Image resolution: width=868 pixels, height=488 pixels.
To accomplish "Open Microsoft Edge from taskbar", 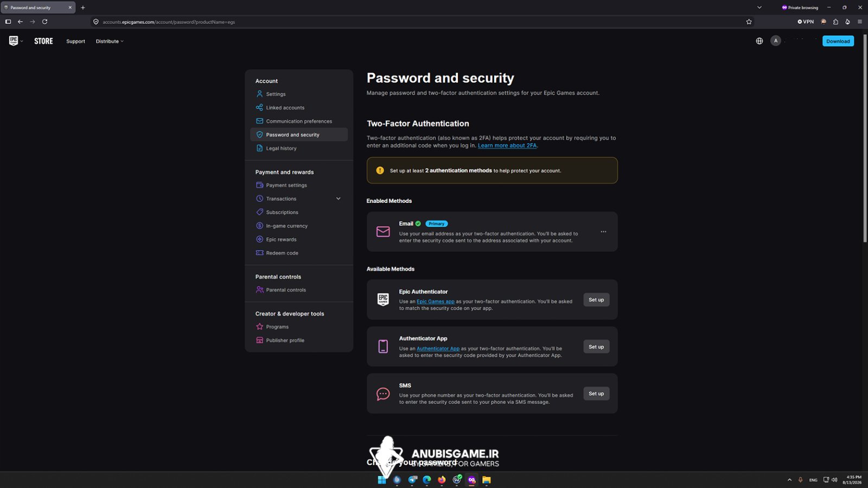I will (x=427, y=480).
